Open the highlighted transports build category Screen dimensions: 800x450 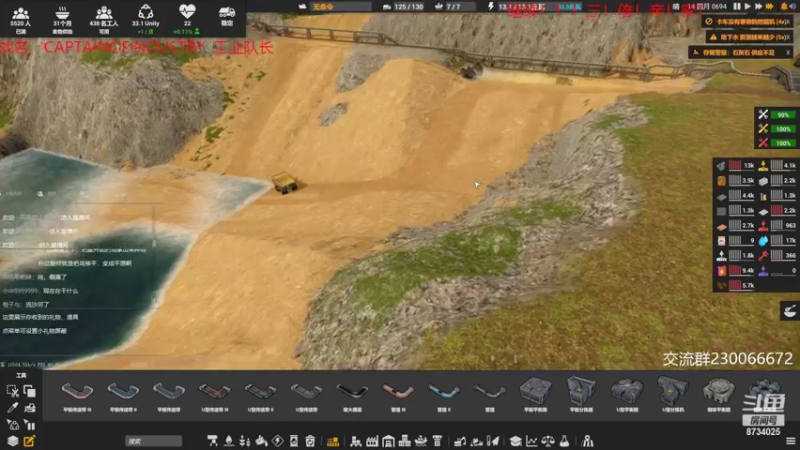tap(333, 441)
